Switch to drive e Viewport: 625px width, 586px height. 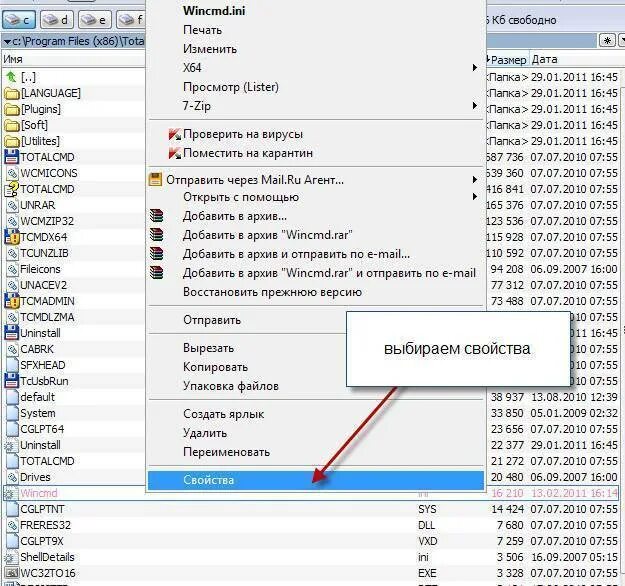point(94,19)
